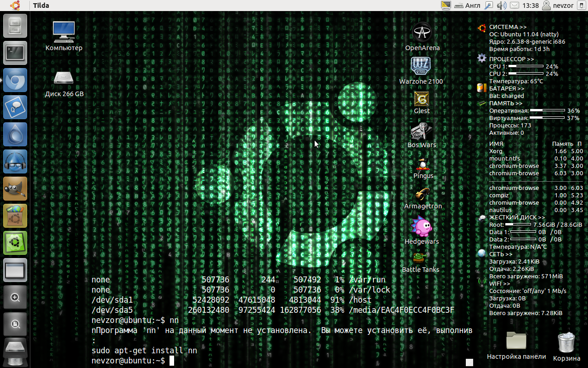
Task: Click the terminal prompt with cursor block
Action: (133, 361)
